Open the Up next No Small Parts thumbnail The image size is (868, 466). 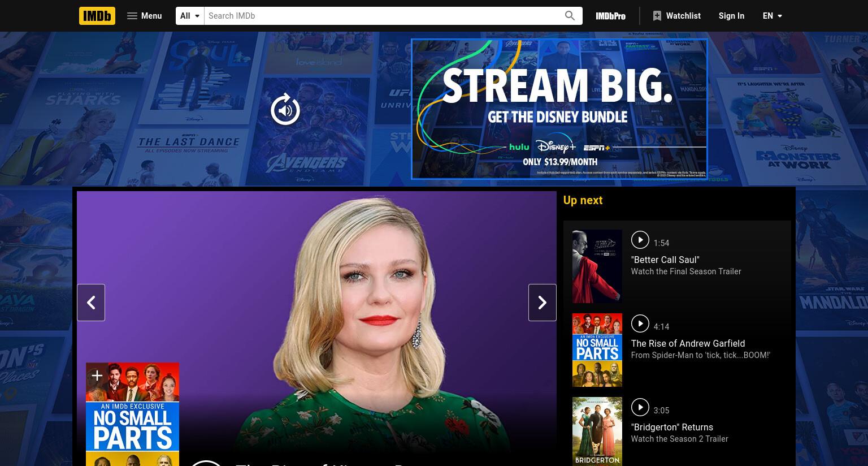tap(597, 350)
